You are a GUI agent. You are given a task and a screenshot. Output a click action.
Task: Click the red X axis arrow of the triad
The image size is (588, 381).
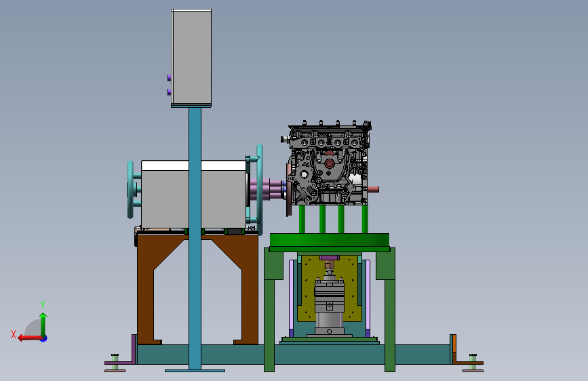pos(29,338)
